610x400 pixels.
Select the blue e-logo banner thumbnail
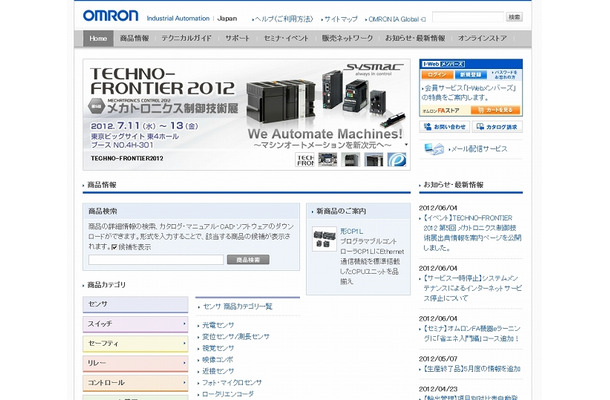pyautogui.click(x=397, y=160)
